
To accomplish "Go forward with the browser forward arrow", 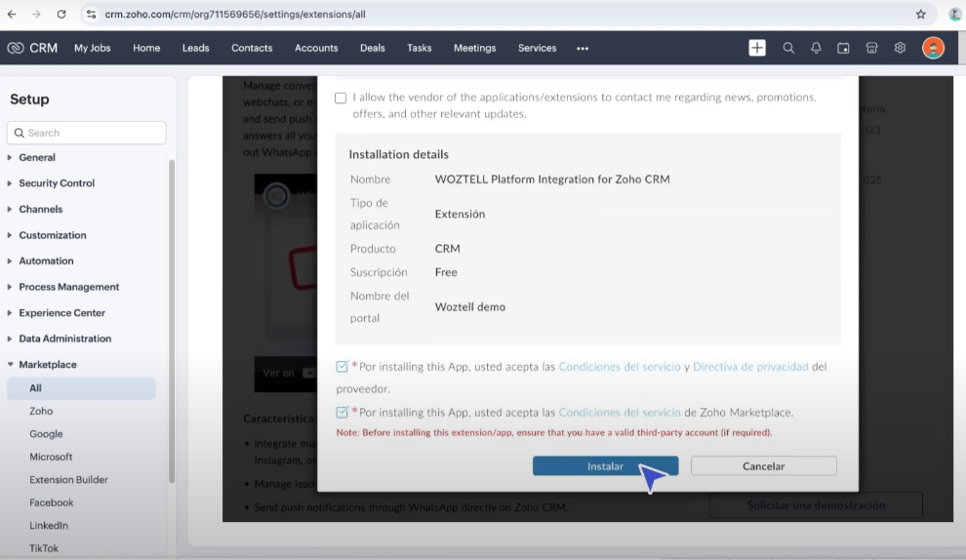I will (36, 15).
